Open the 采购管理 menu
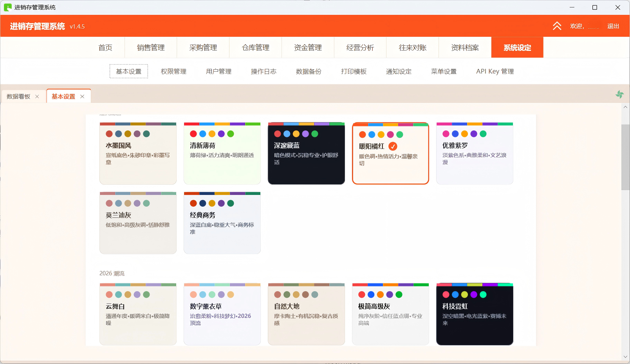 (x=203, y=47)
